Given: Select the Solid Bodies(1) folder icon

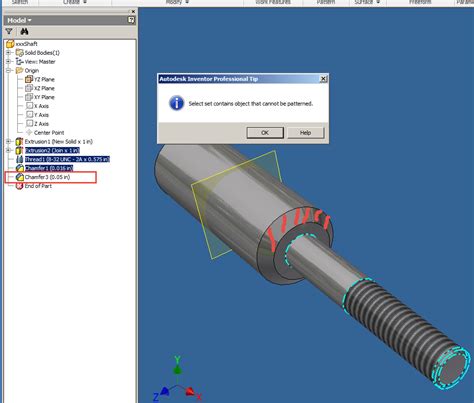Looking at the screenshot, I should coord(20,53).
